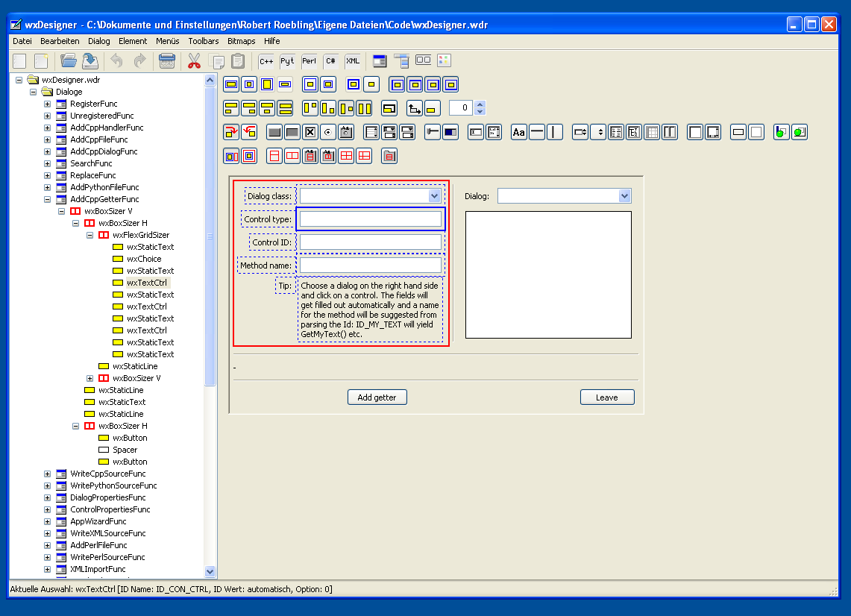
Task: Click the Method name text field
Action: coord(371,265)
